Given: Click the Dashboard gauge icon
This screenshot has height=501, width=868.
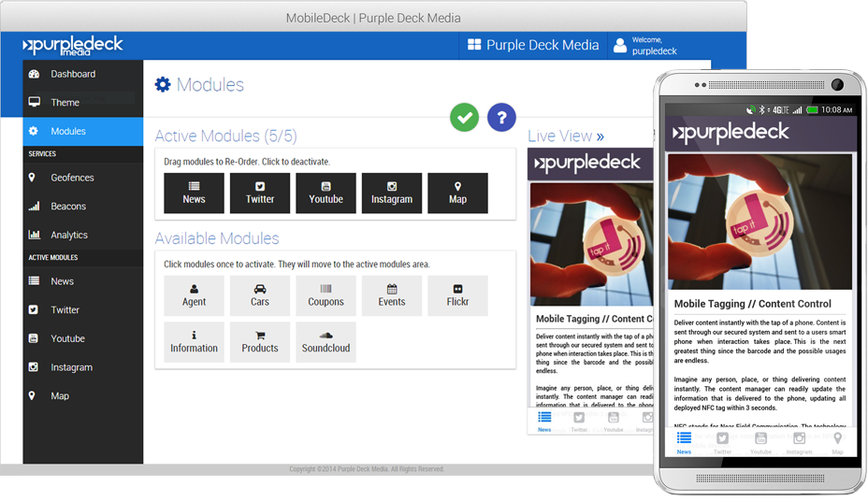Looking at the screenshot, I should pos(34,74).
